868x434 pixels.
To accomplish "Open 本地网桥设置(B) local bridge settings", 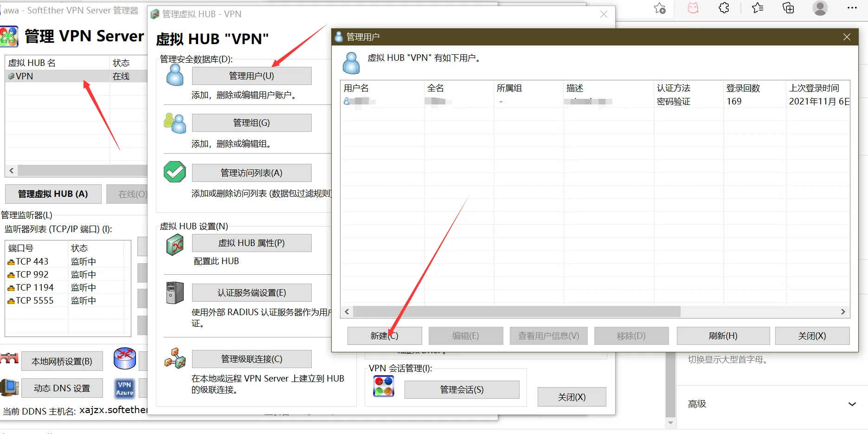I will (x=62, y=361).
